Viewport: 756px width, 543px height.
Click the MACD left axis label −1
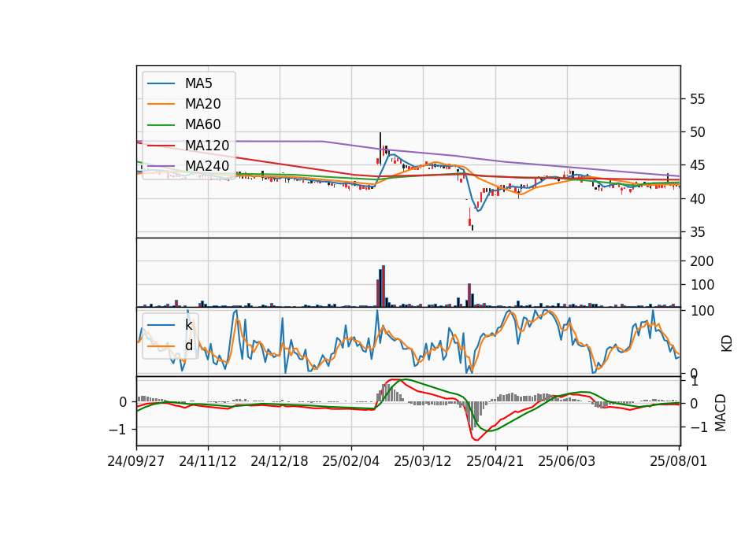(x=117, y=430)
